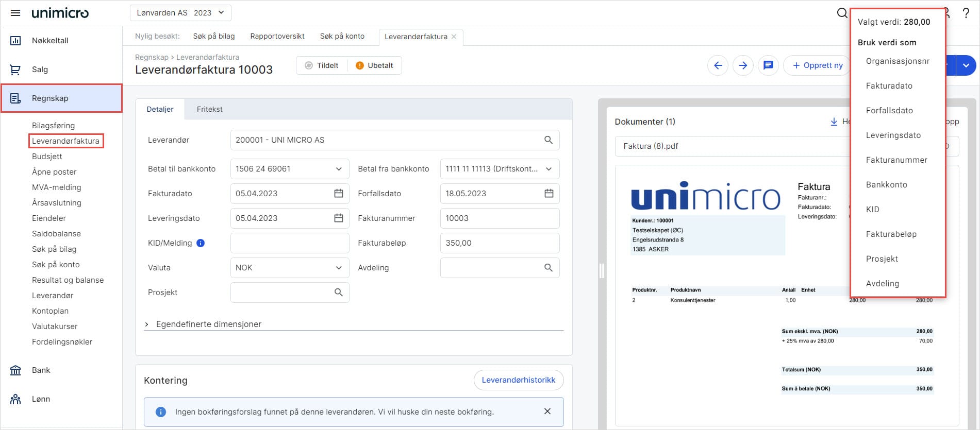
Task: Click the Opprett ny button
Action: pos(817,65)
